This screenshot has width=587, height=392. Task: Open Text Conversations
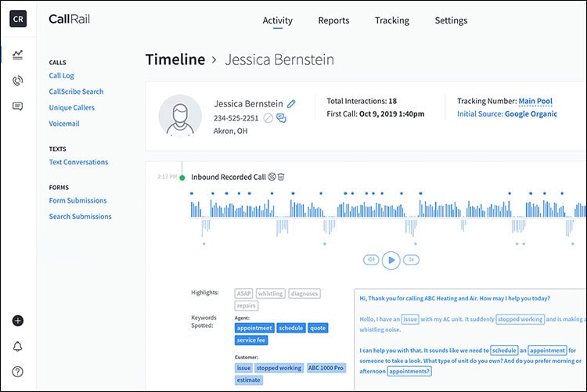tap(78, 162)
